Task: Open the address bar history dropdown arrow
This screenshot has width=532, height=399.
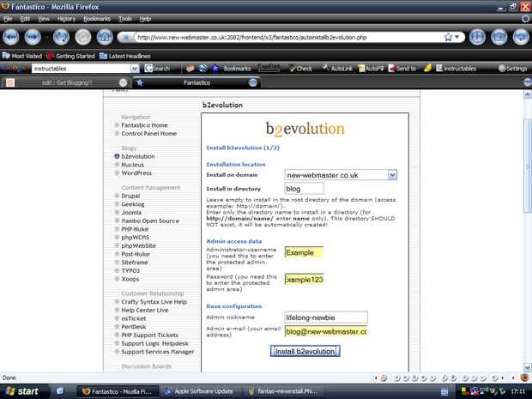Action: pyautogui.click(x=457, y=37)
